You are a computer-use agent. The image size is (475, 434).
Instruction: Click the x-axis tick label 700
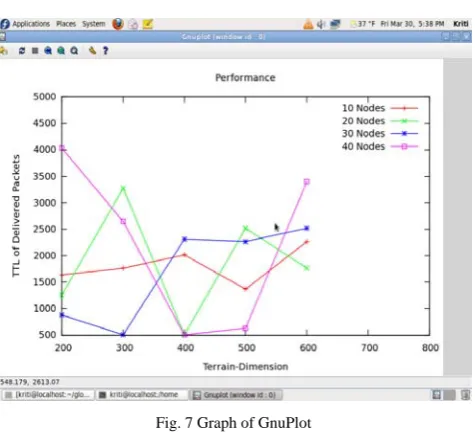point(369,348)
